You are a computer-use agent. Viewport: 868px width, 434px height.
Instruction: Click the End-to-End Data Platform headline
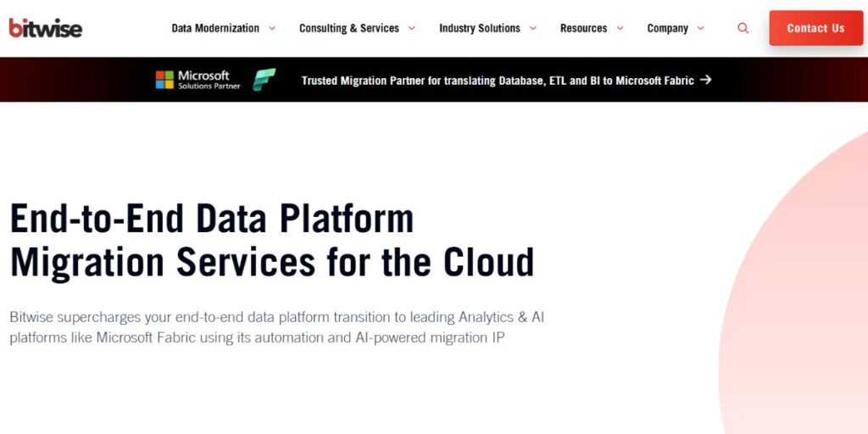(272, 241)
